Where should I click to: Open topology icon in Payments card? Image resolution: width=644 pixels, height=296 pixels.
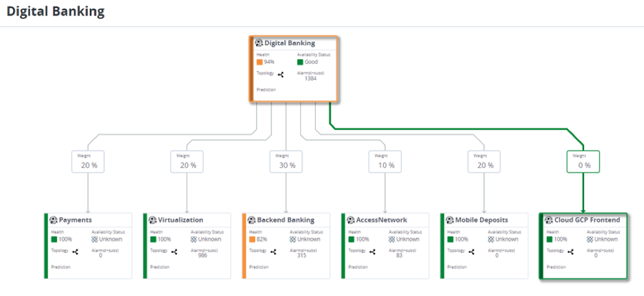(76, 252)
